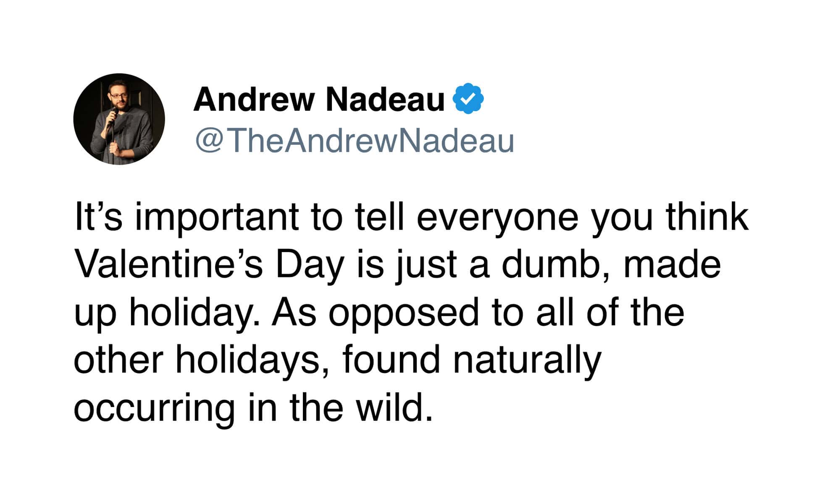This screenshot has width=825, height=504.
Task: Open Andrew Nadeau's profile picture
Action: point(119,119)
